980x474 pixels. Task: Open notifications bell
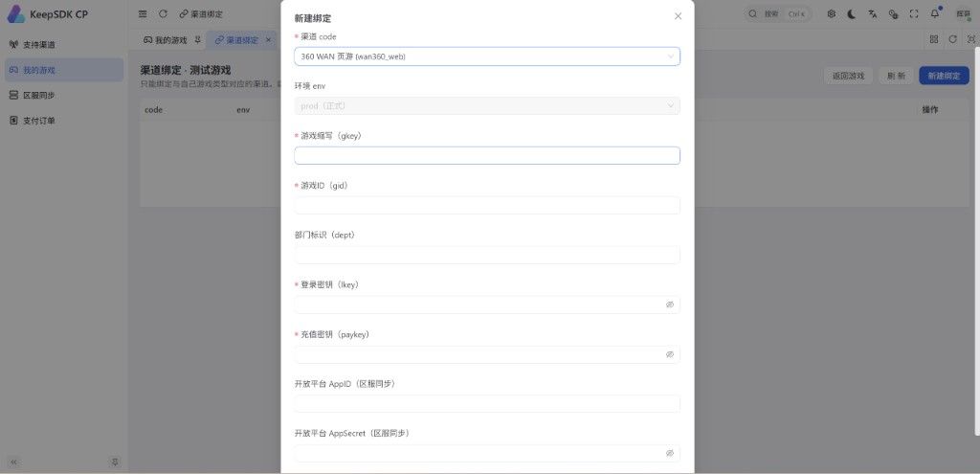pyautogui.click(x=935, y=13)
